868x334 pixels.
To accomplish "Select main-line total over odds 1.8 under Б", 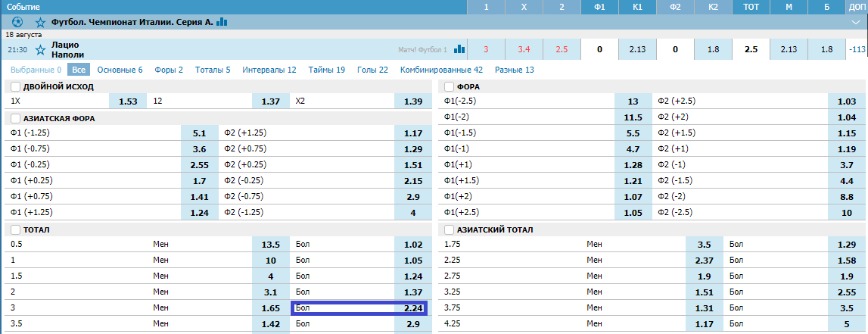I will 826,49.
